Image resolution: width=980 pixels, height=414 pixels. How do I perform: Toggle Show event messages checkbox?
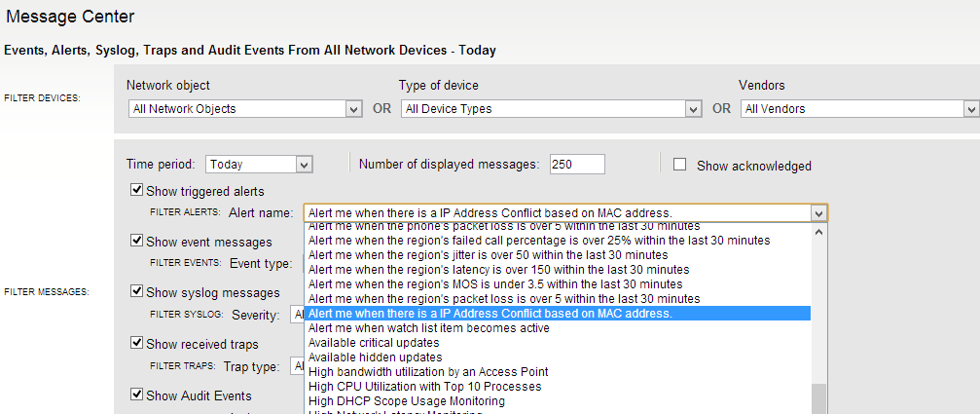pyautogui.click(x=137, y=241)
